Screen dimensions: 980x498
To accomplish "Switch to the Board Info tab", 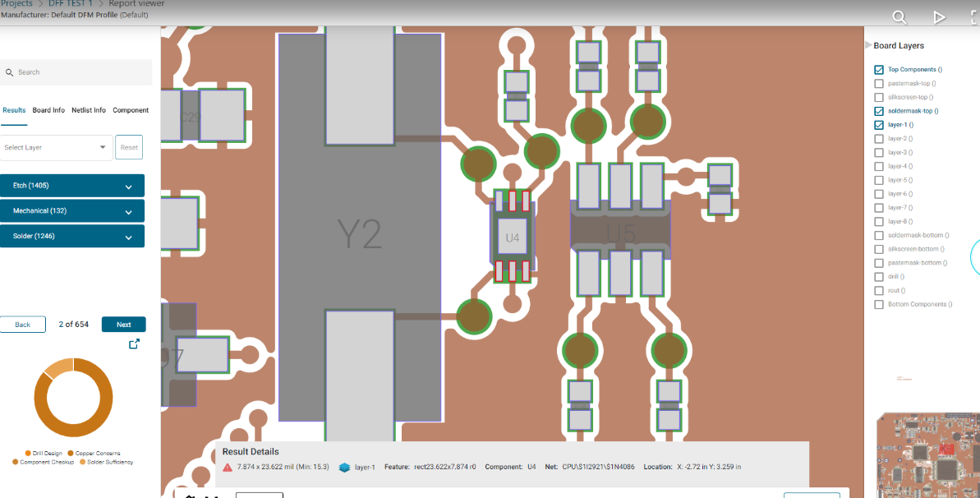I will click(48, 110).
